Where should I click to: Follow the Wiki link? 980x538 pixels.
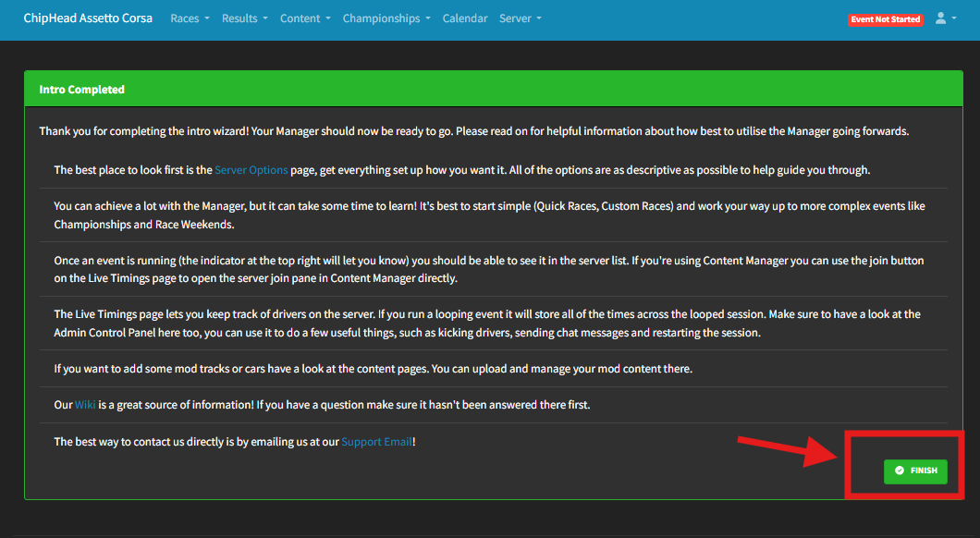point(85,405)
